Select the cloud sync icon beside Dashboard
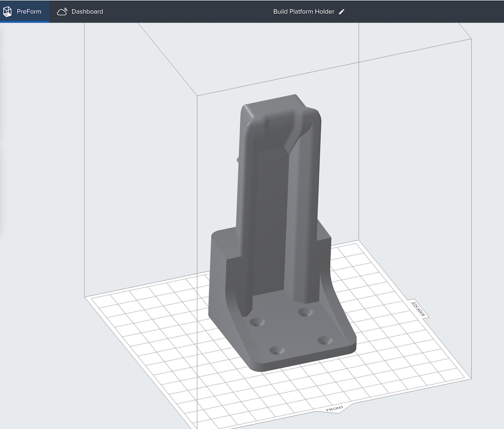504x429 pixels. pos(63,11)
